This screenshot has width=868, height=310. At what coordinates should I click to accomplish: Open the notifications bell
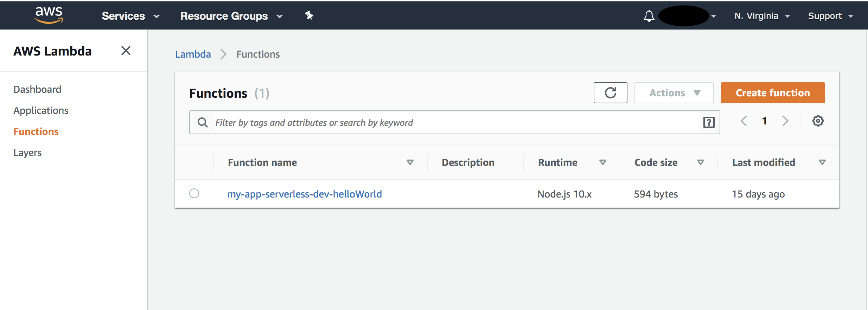(649, 16)
